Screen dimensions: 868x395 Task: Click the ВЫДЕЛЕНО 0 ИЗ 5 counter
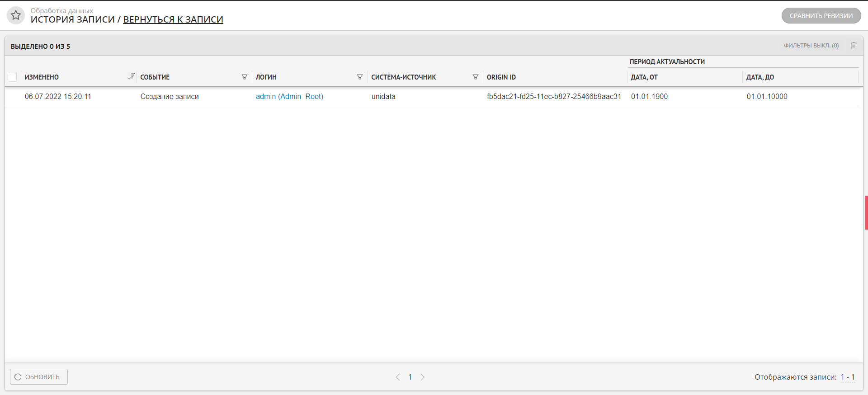point(40,46)
